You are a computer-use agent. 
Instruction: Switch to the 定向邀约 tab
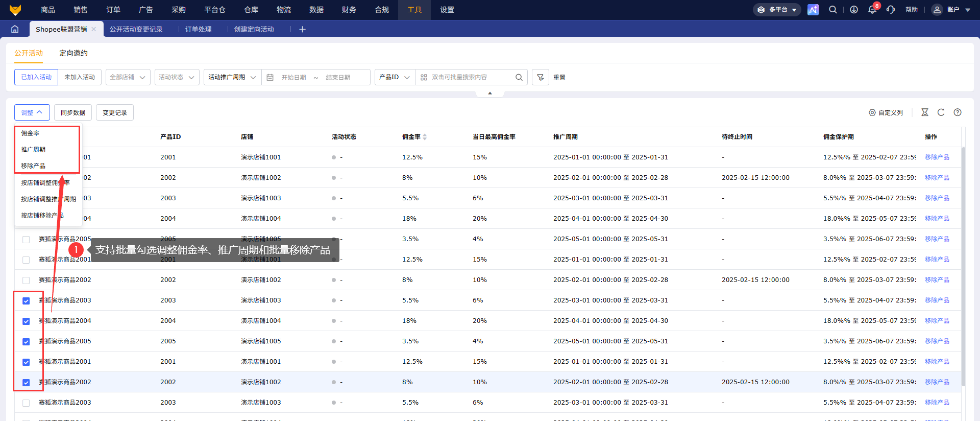point(73,53)
